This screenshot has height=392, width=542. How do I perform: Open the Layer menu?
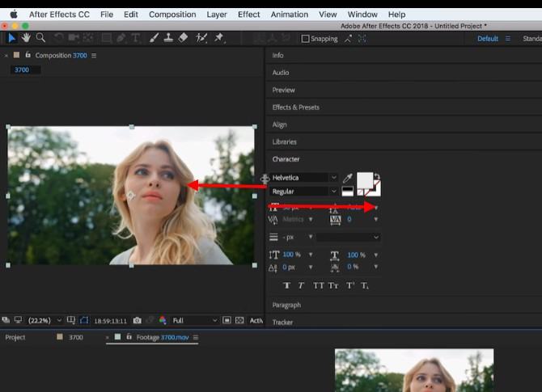pos(217,15)
